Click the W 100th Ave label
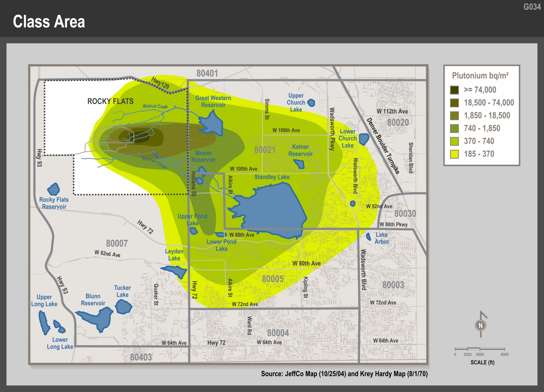Image resolution: width=544 pixels, height=392 pixels. point(244,169)
